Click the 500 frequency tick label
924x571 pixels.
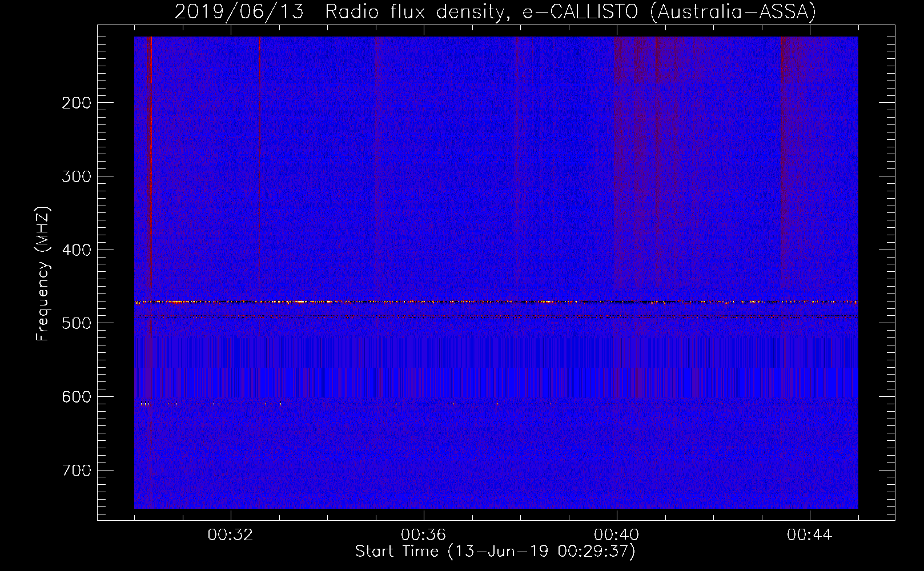[x=77, y=323]
